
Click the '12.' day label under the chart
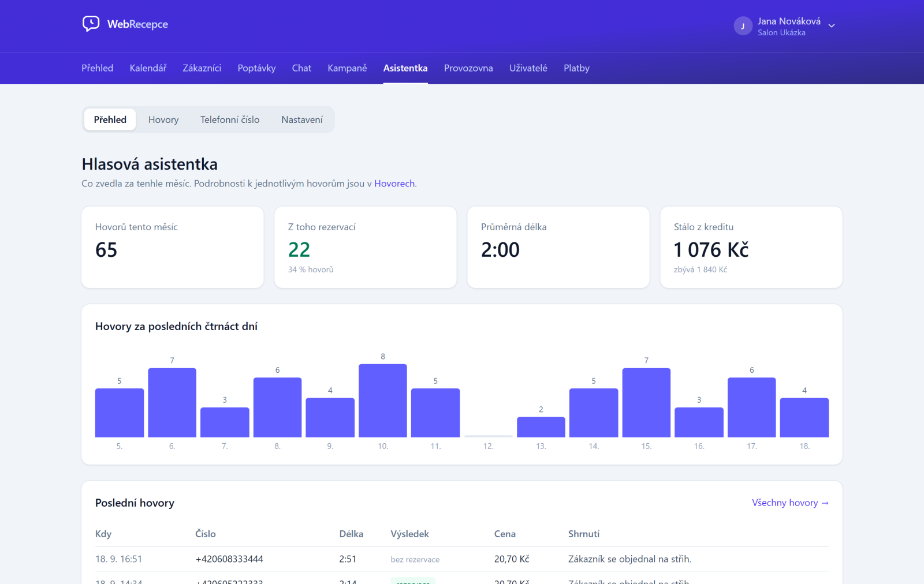click(489, 446)
